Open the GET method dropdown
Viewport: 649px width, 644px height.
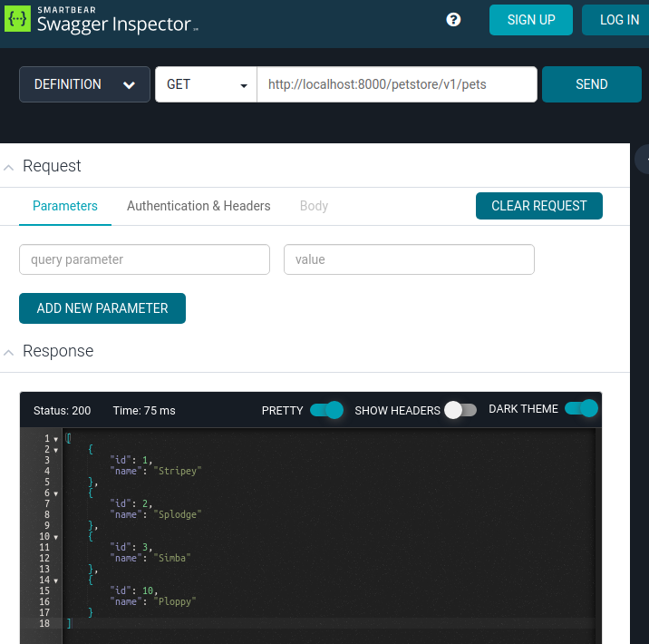coord(207,84)
